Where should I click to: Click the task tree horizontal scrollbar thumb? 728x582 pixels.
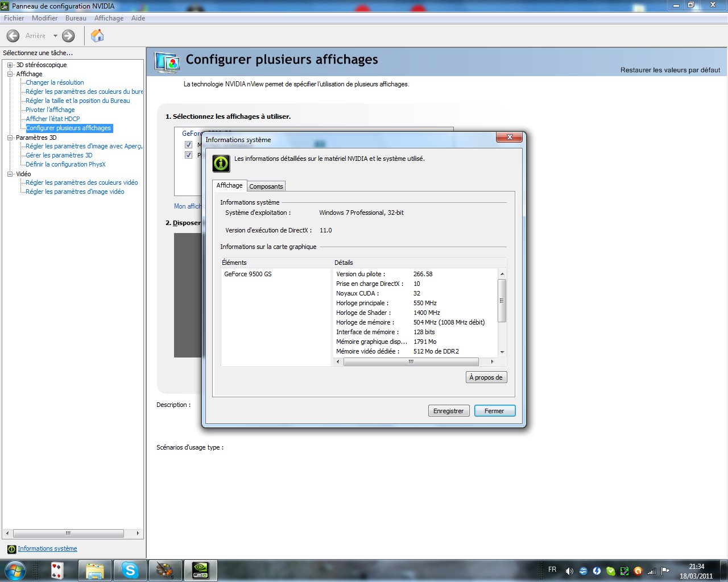[x=68, y=533]
